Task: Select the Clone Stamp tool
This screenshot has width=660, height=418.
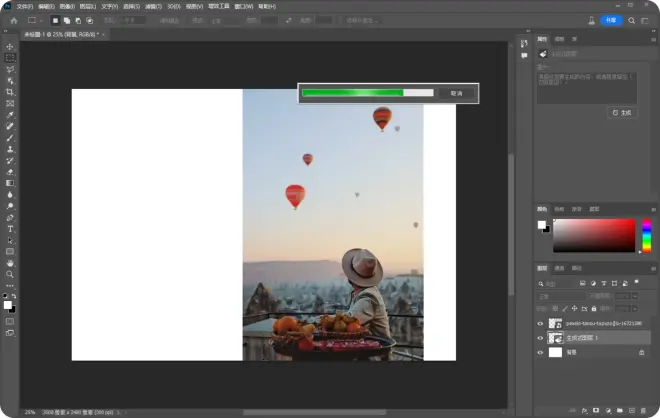Action: [10, 149]
